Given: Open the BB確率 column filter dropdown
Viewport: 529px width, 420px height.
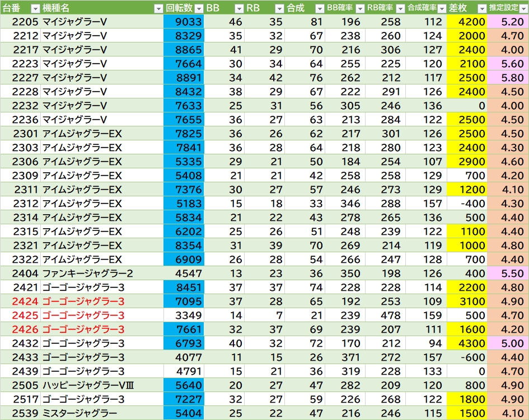Looking at the screenshot, I should (360, 9).
